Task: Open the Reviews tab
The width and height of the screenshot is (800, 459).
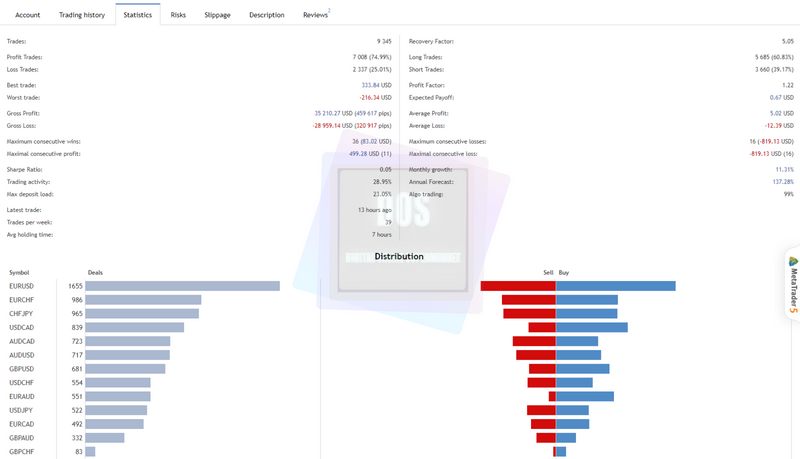Action: tap(316, 15)
